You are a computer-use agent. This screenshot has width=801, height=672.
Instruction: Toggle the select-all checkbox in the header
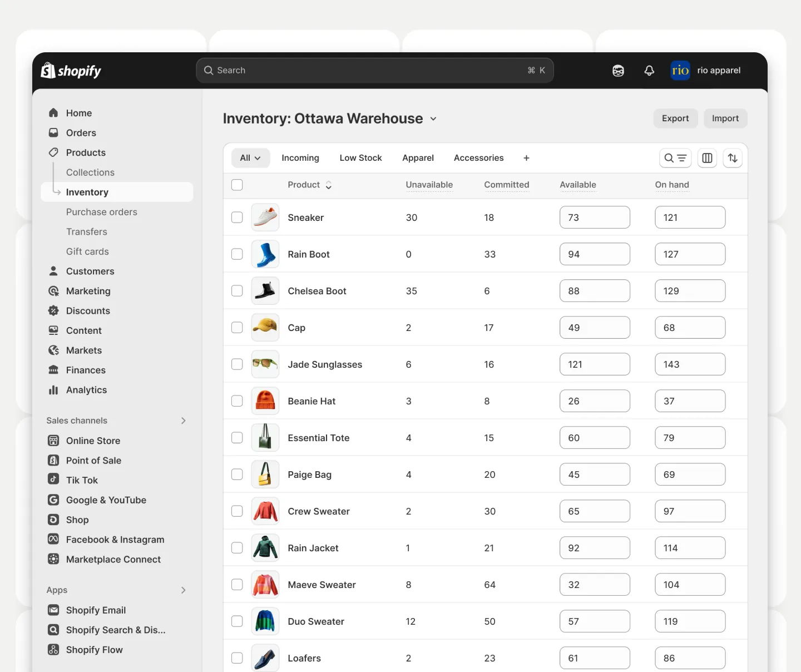pyautogui.click(x=237, y=185)
